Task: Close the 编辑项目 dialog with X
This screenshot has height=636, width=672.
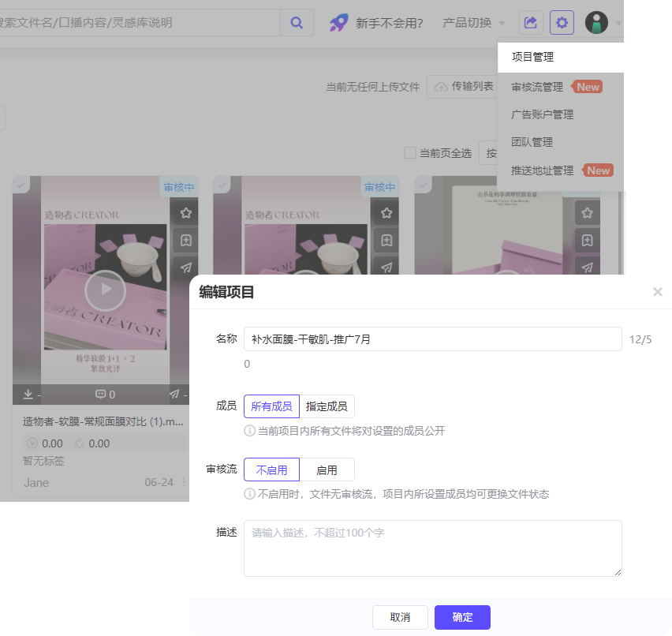Action: (657, 292)
